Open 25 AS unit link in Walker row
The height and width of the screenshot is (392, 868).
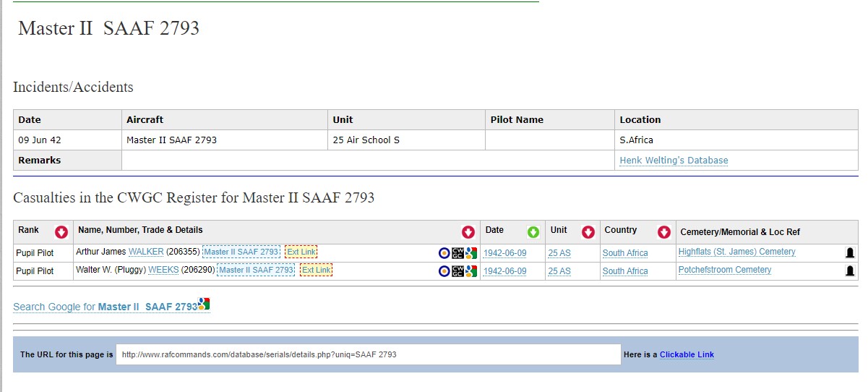click(559, 253)
